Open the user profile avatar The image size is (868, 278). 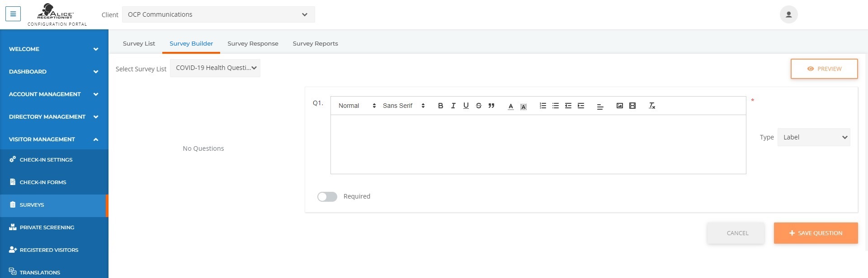click(788, 14)
